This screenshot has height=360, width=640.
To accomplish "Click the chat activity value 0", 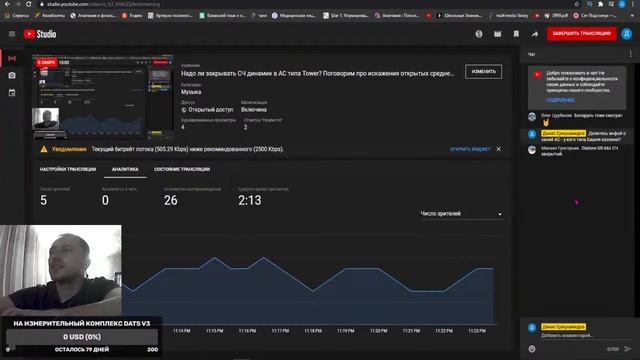I will pos(105,200).
